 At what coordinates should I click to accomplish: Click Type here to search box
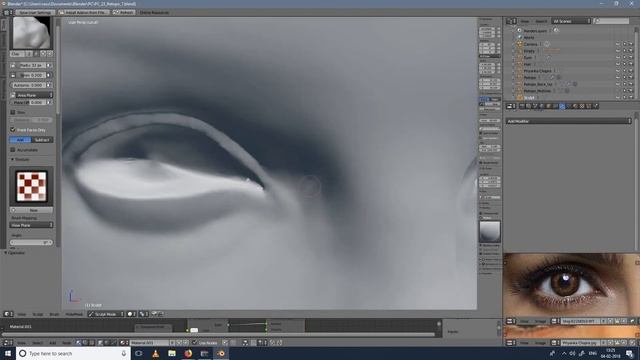click(x=73, y=353)
